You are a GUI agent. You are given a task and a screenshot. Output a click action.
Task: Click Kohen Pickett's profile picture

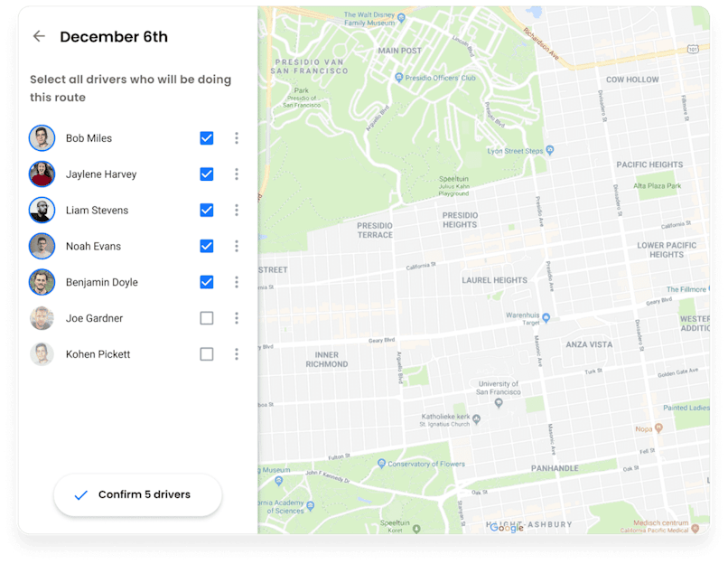42,354
